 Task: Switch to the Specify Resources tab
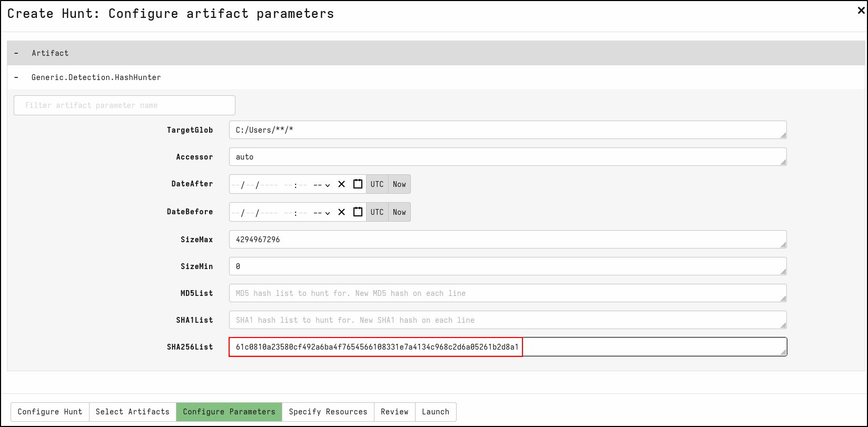coord(328,412)
